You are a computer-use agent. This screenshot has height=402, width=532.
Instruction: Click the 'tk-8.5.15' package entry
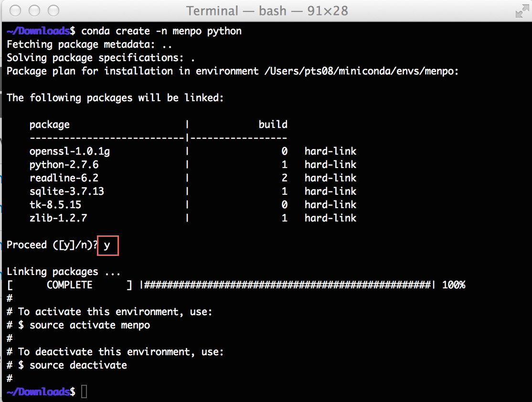click(55, 204)
